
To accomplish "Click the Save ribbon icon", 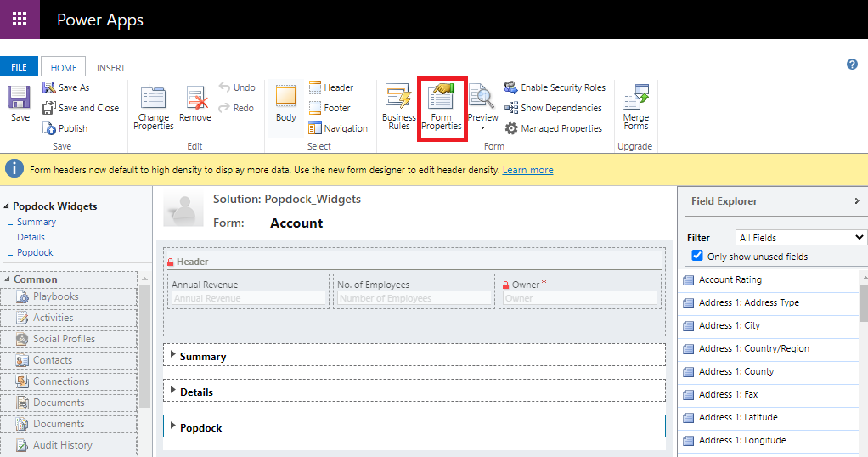I will tap(20, 98).
